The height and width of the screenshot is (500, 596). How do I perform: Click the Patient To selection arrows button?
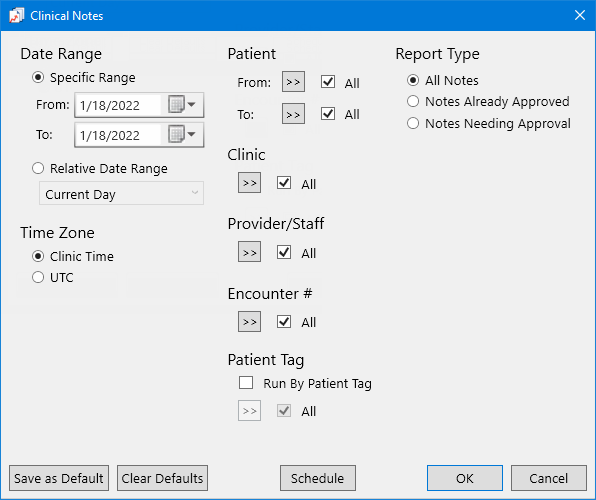293,114
